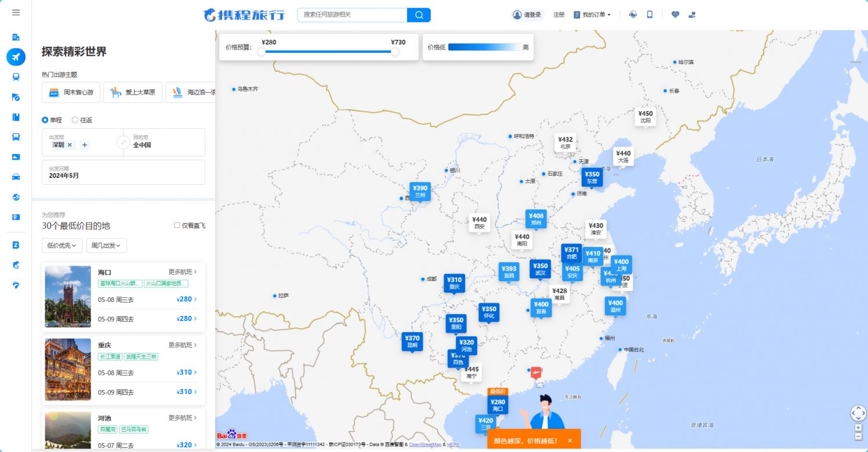Click the ¥730 maximum budget slider handle
The image size is (868, 452).
click(395, 52)
